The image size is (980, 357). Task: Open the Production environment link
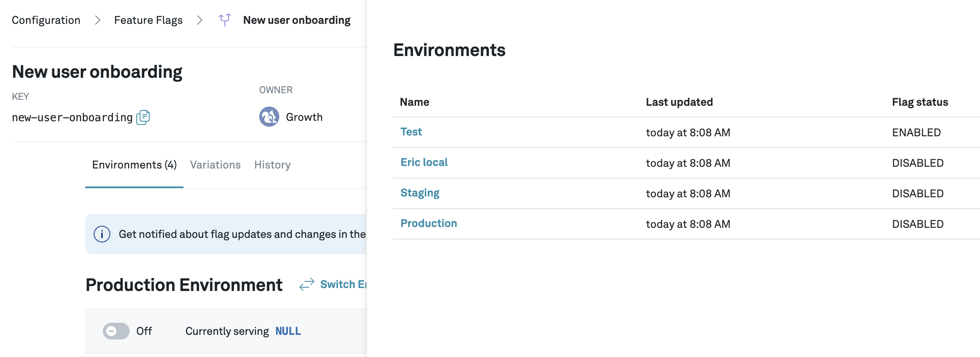[x=429, y=223]
